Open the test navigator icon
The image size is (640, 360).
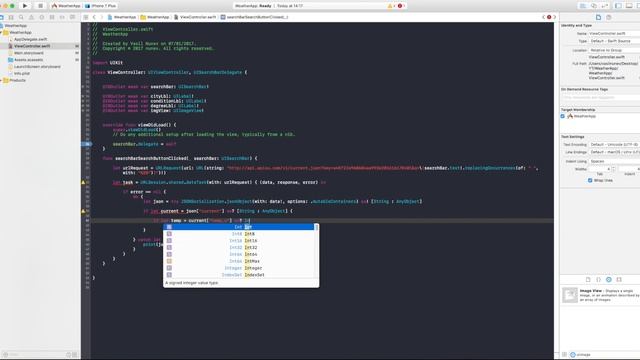pos(42,17)
